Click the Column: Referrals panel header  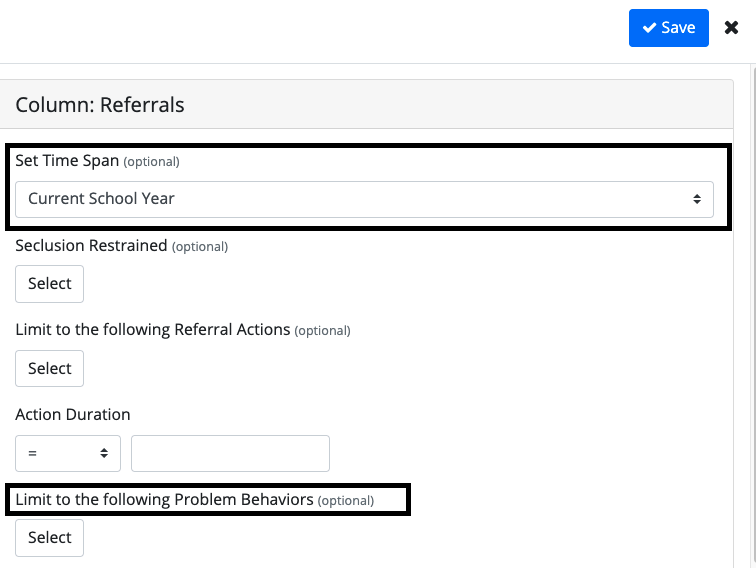point(366,104)
